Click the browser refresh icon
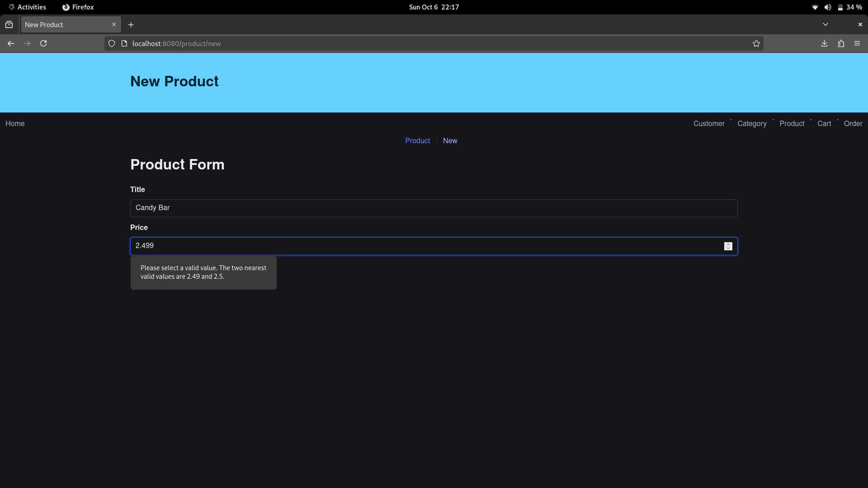 pos(43,43)
